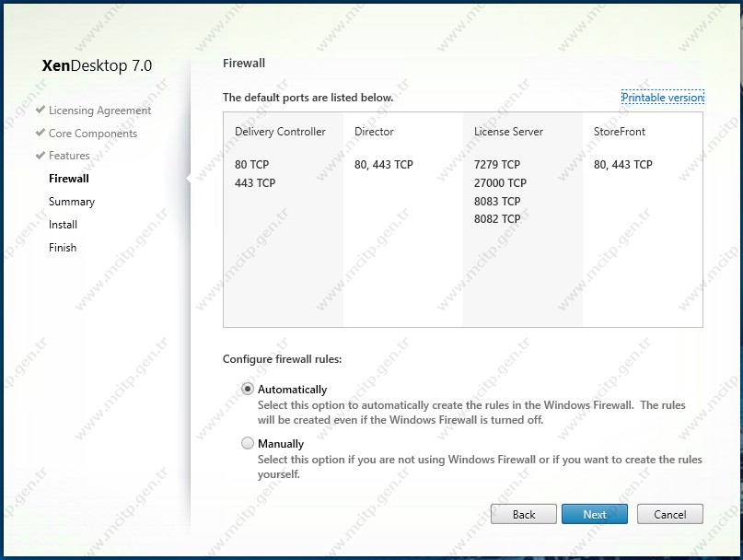Image resolution: width=743 pixels, height=560 pixels.
Task: Click the 'Configure firewall rules:' label
Action: click(x=282, y=359)
